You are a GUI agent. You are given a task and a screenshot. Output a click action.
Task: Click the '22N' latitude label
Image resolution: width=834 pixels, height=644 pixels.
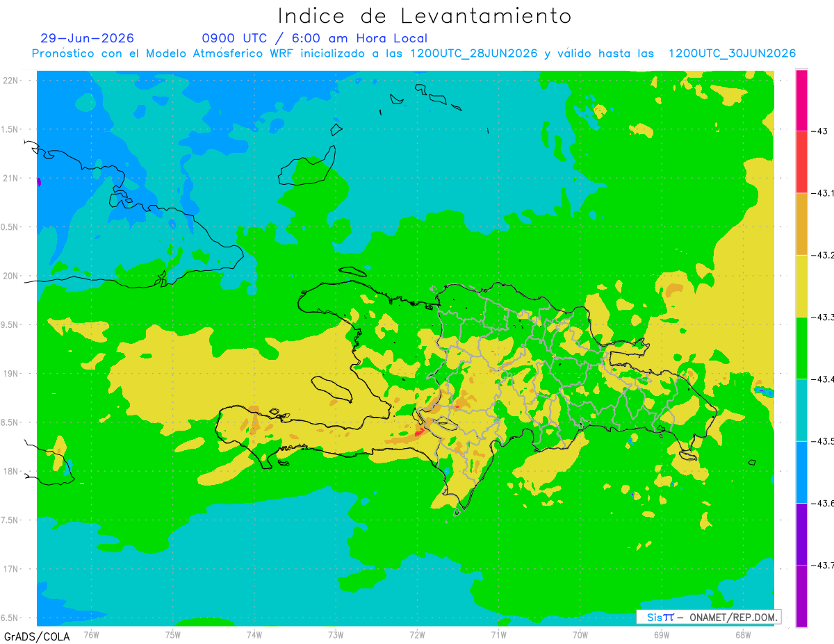tap(12, 81)
